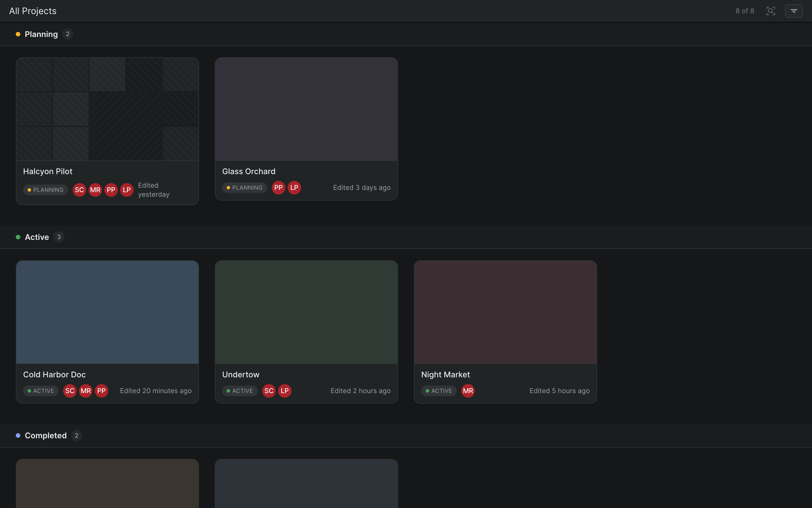Image resolution: width=812 pixels, height=508 pixels.
Task: Click the Cold Harbor Doc title
Action: [x=54, y=375]
